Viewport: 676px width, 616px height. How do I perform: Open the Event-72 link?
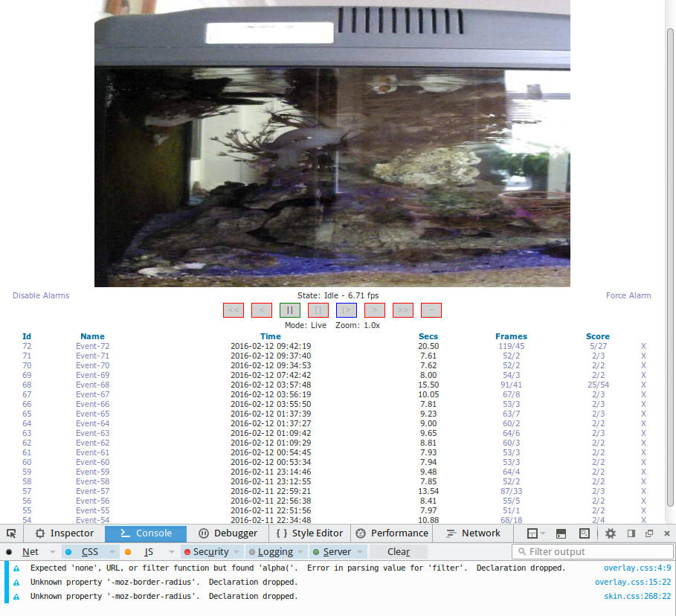[93, 346]
